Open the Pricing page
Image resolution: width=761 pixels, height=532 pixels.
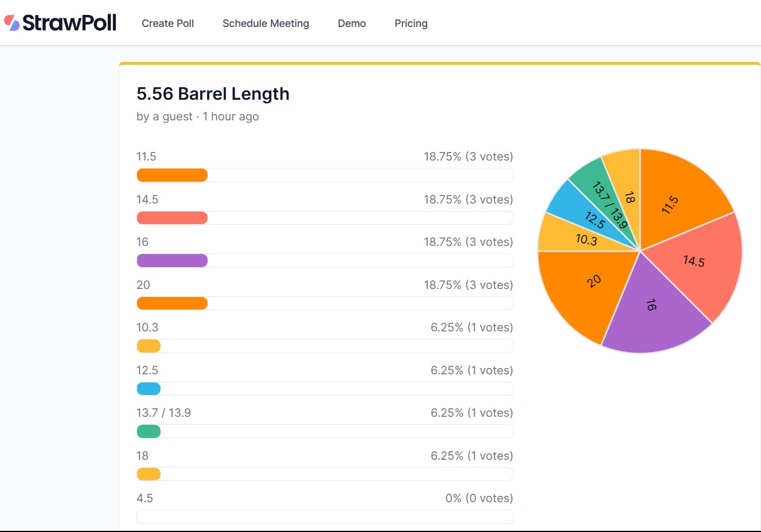click(411, 24)
